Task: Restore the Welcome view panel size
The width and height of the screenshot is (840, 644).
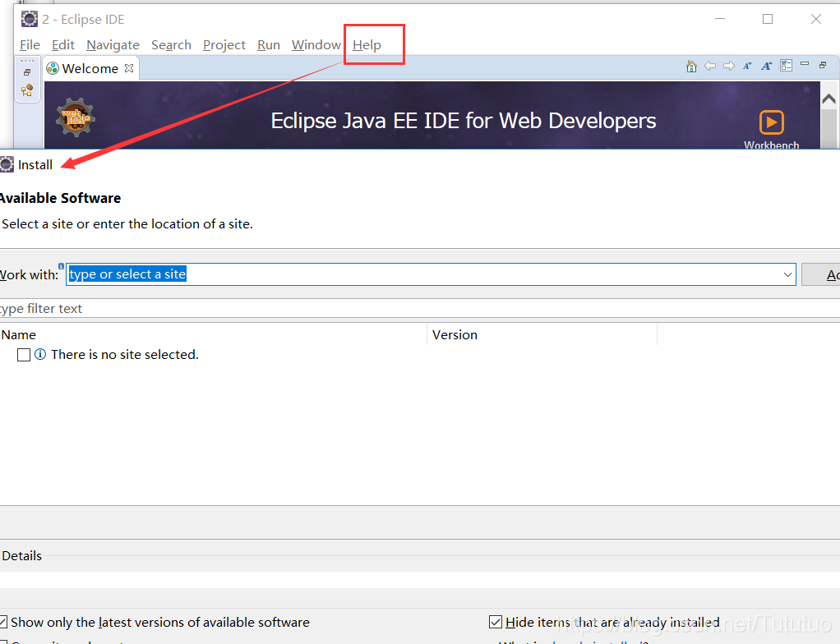Action: point(823,65)
